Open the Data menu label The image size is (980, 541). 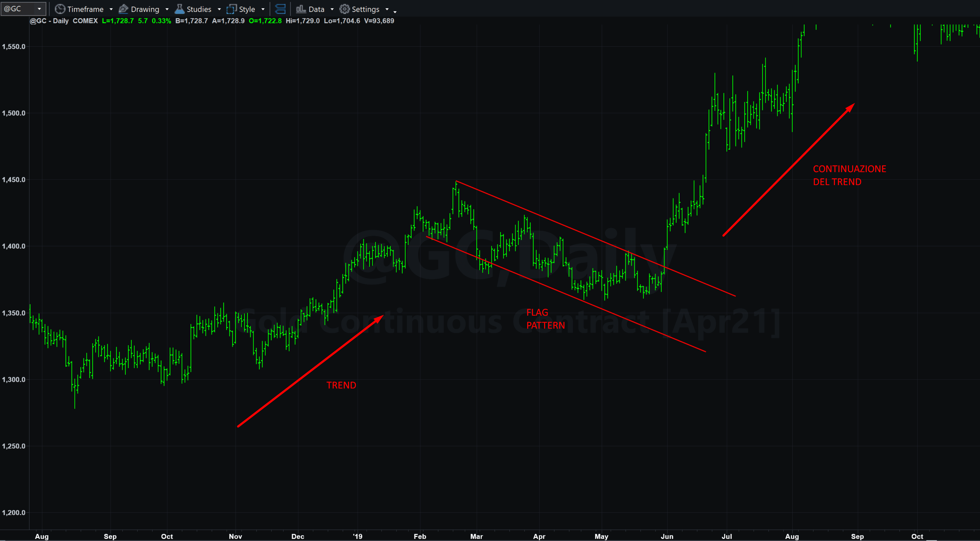coord(317,9)
